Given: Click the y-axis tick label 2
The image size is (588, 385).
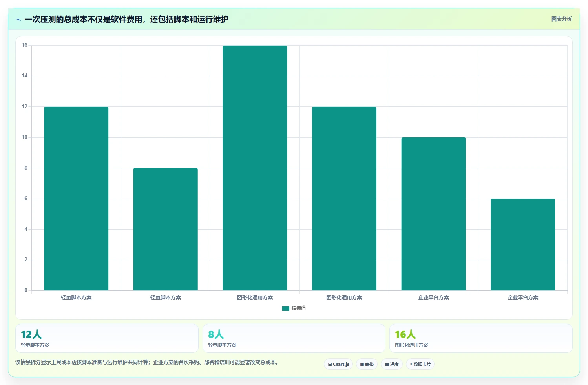Looking at the screenshot, I should pyautogui.click(x=26, y=260).
